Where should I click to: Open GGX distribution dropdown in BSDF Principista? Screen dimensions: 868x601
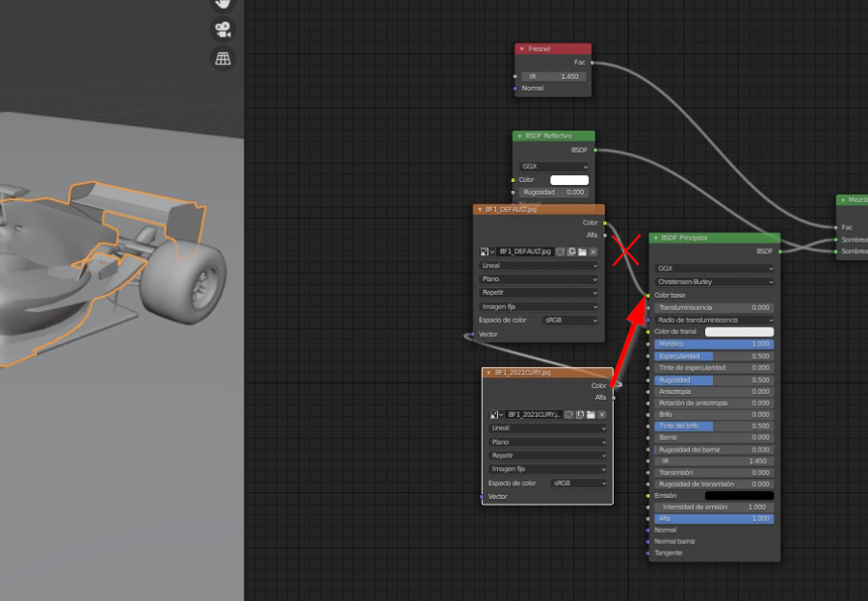click(x=714, y=269)
